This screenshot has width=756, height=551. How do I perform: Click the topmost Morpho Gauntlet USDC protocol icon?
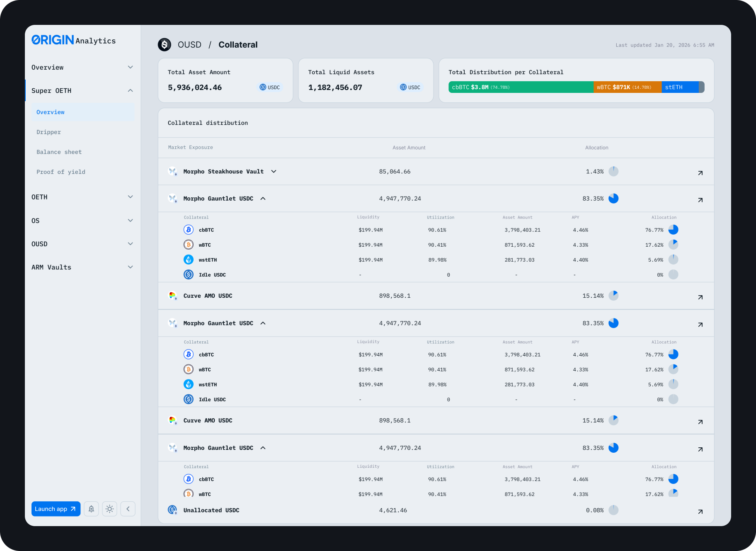172,198
